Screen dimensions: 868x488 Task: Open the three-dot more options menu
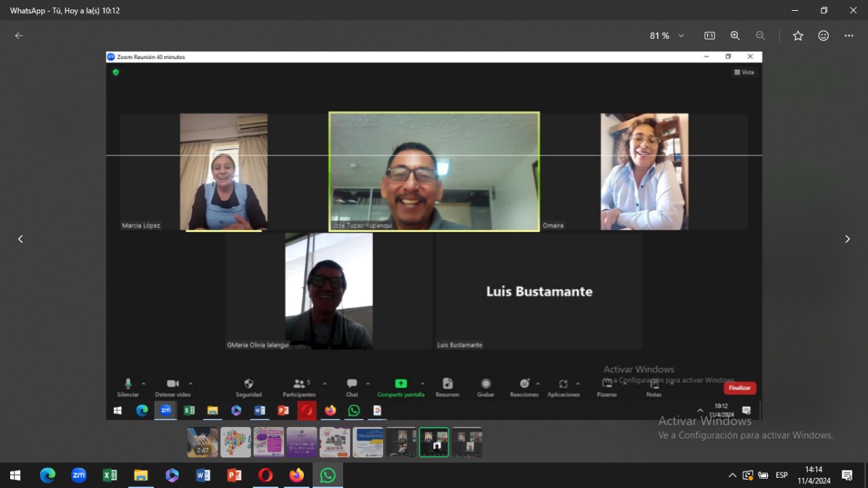848,36
